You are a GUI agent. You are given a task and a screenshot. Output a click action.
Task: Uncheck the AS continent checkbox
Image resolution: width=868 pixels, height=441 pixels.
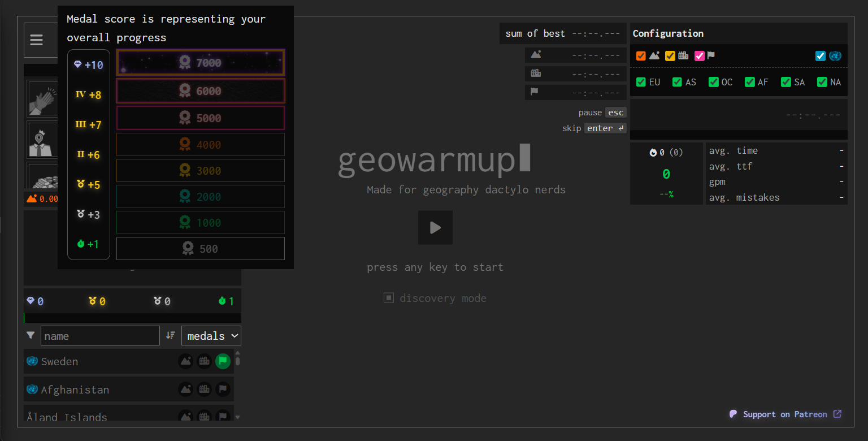677,82
